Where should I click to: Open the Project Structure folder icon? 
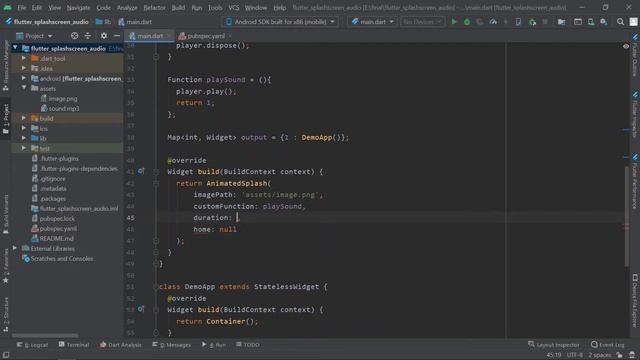[x=561, y=22]
